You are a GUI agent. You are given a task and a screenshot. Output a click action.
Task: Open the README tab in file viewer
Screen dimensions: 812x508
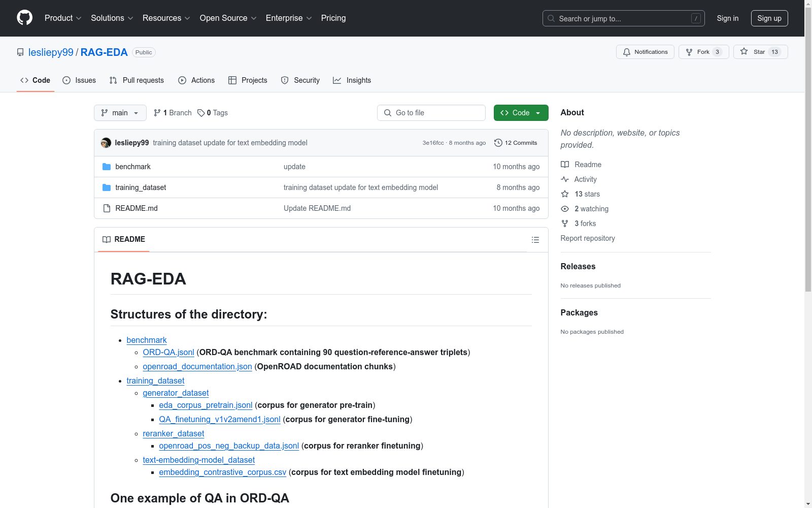click(124, 239)
